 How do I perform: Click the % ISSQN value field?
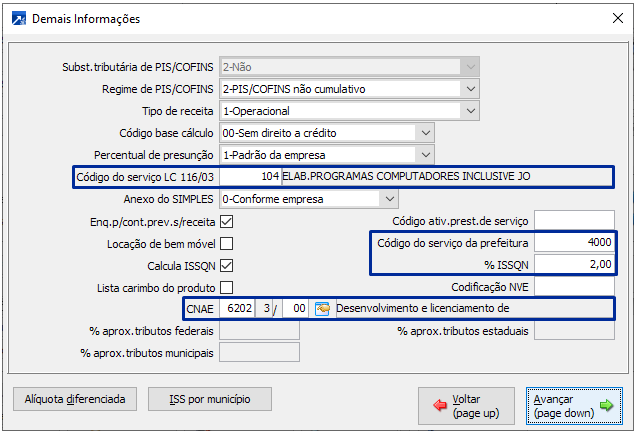(x=574, y=264)
